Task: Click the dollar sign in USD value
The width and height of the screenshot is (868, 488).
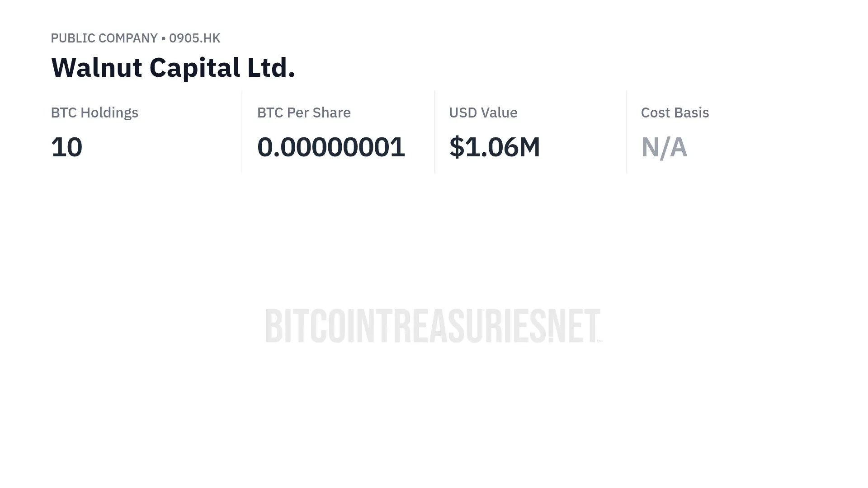Action: pyautogui.click(x=457, y=147)
